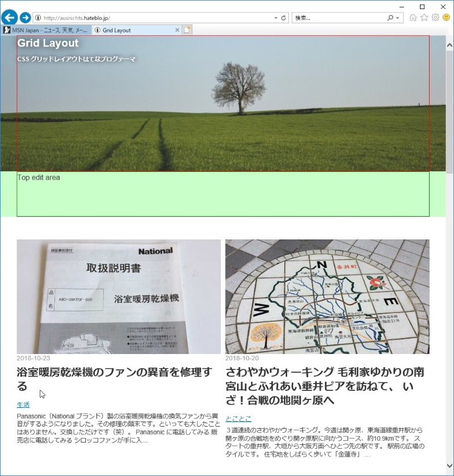
Task: Open a new tab
Action: click(187, 30)
